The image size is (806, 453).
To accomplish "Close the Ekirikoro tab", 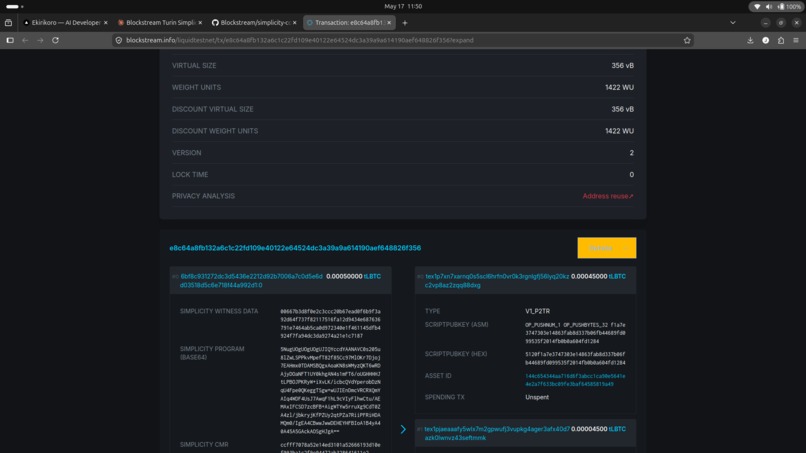I will [106, 23].
